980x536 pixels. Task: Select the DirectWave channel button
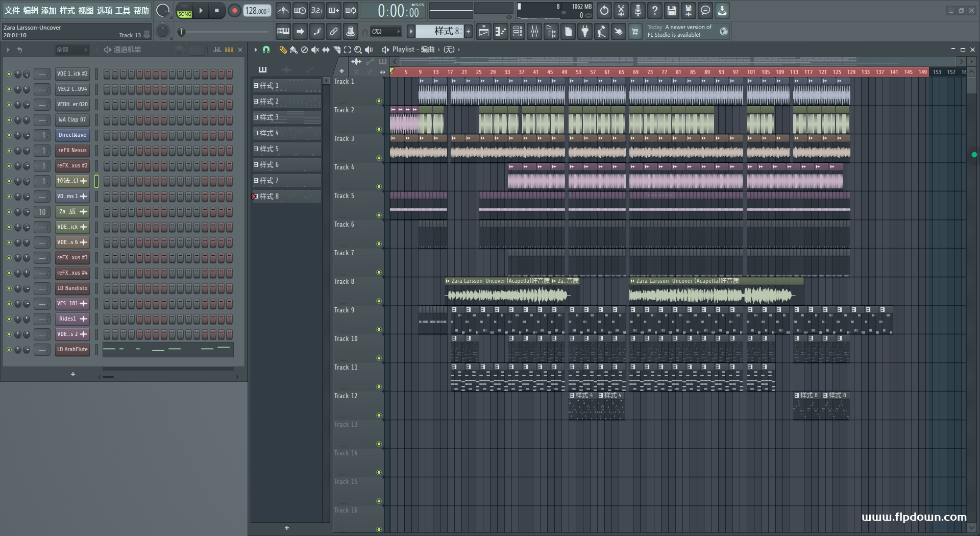pyautogui.click(x=72, y=135)
